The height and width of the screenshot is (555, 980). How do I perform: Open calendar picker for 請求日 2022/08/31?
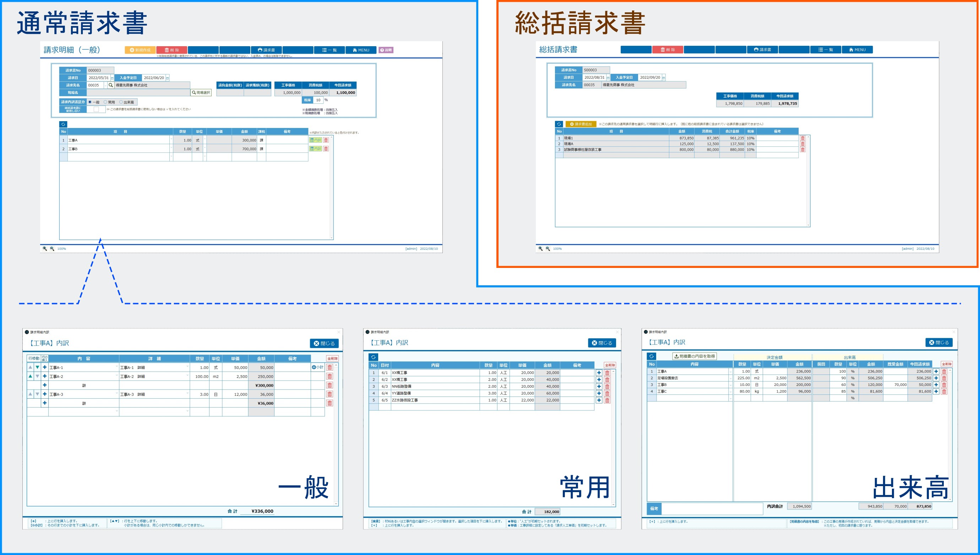[608, 78]
